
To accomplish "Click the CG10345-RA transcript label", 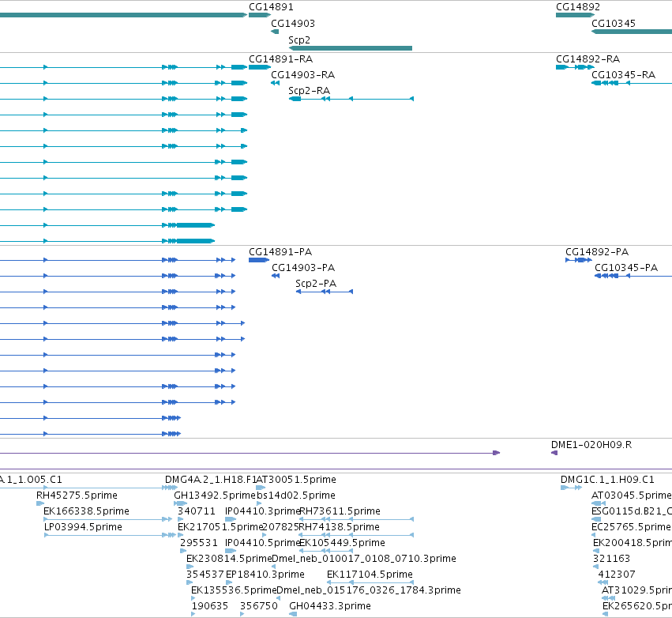I will tap(624, 74).
